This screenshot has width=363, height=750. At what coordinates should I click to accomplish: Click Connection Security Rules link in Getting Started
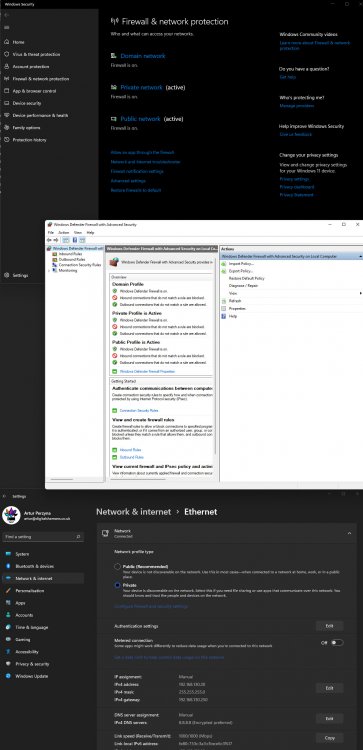point(139,410)
